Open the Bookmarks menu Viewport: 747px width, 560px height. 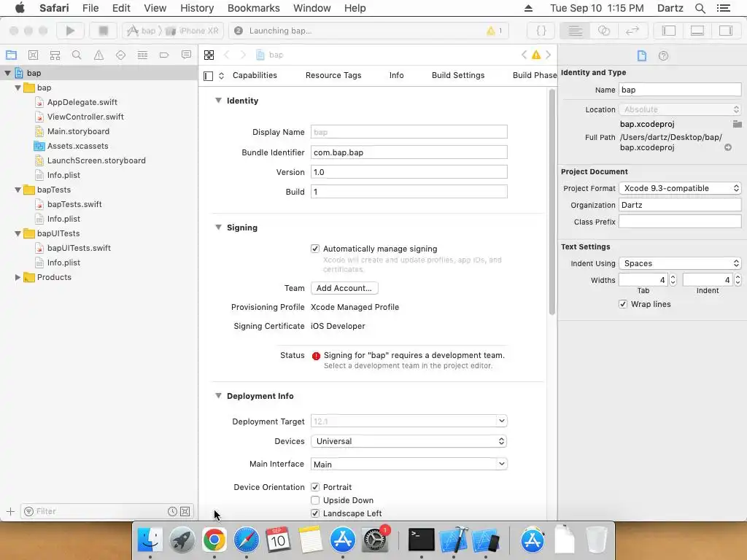[x=253, y=8]
